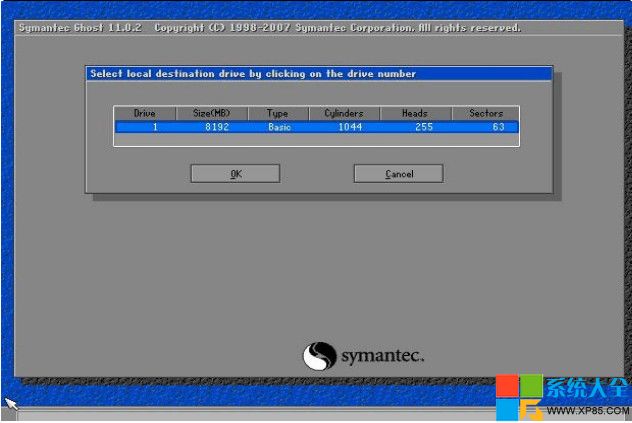Viewport: 632px width, 423px height.
Task: Select drive number 1 in the list
Action: 155,127
